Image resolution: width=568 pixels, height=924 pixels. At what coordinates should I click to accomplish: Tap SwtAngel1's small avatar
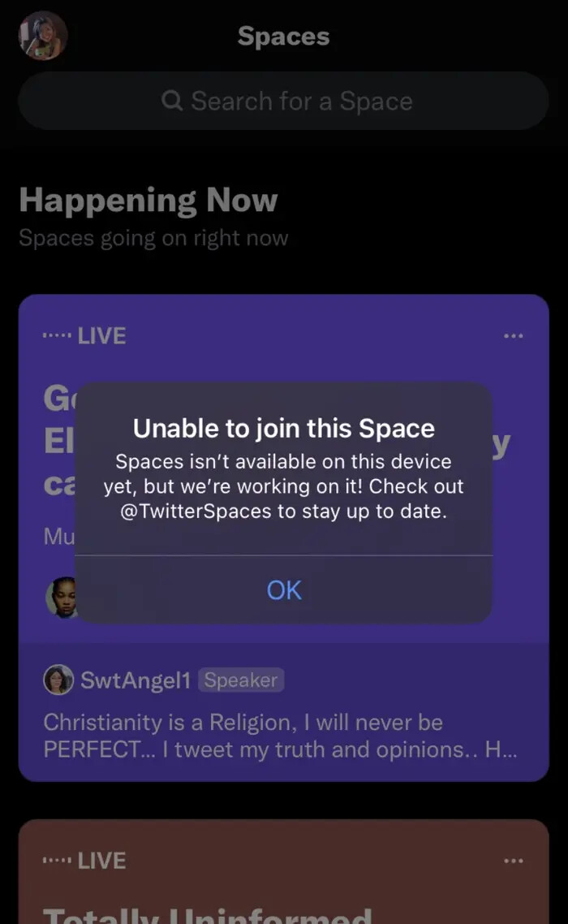[58, 680]
